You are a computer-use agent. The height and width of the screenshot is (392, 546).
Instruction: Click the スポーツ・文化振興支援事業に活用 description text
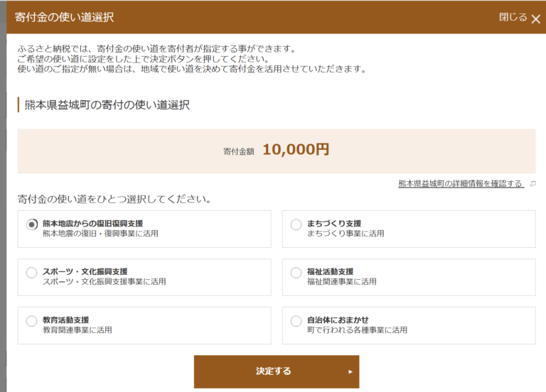pos(104,282)
